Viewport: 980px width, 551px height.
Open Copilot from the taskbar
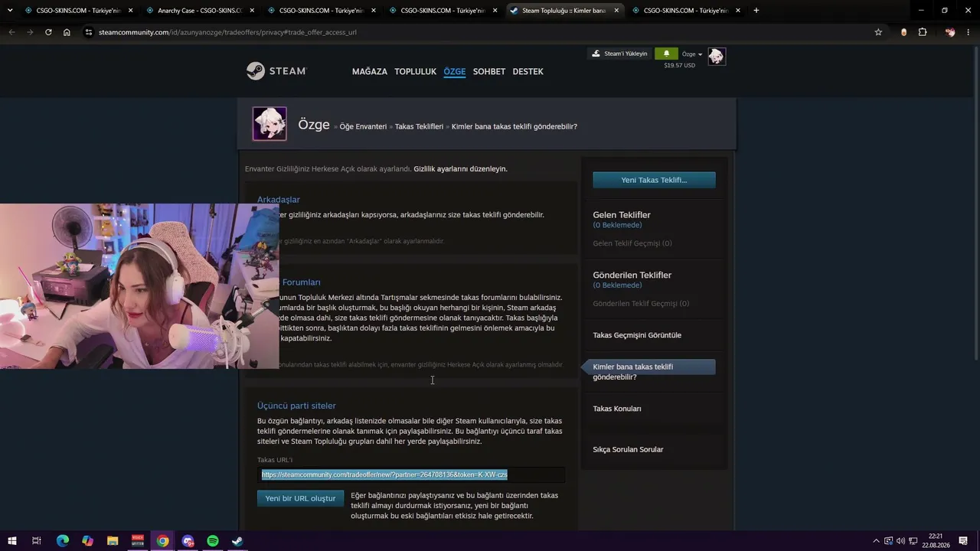88,541
